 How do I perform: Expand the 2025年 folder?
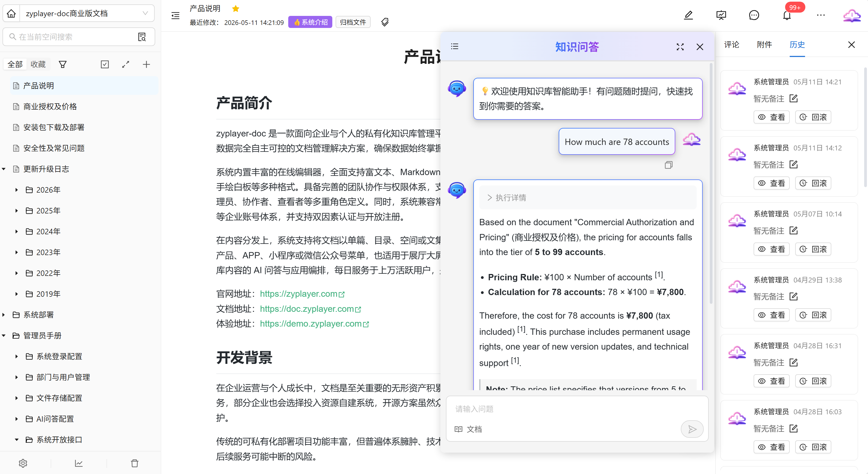16,210
